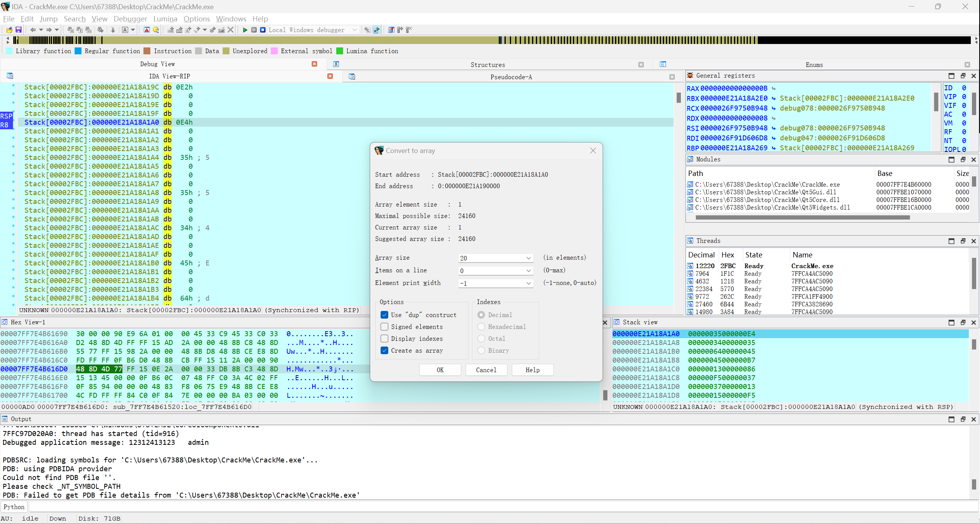Expand the text style A dropdown arrow
Screen dimensions: 980x524
pos(133,30)
